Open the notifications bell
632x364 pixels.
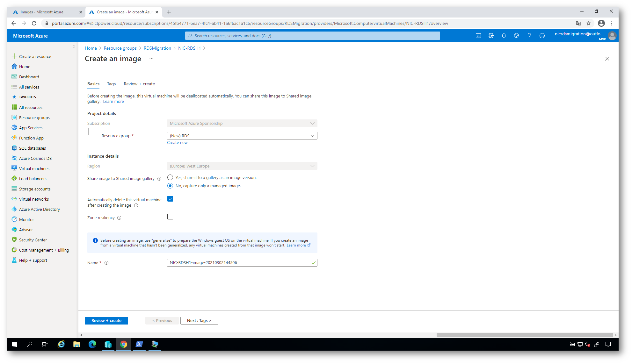click(504, 36)
